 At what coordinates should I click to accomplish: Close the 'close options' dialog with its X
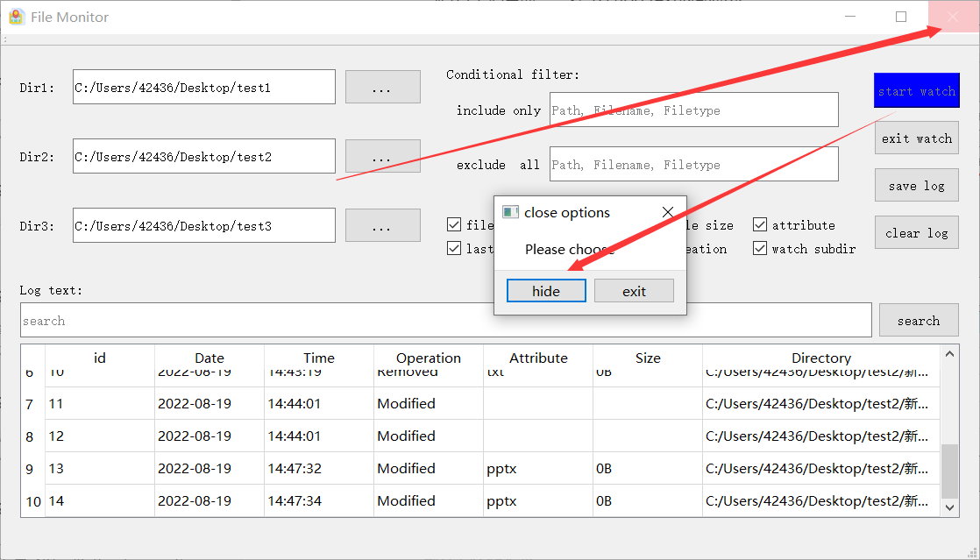[x=667, y=212]
